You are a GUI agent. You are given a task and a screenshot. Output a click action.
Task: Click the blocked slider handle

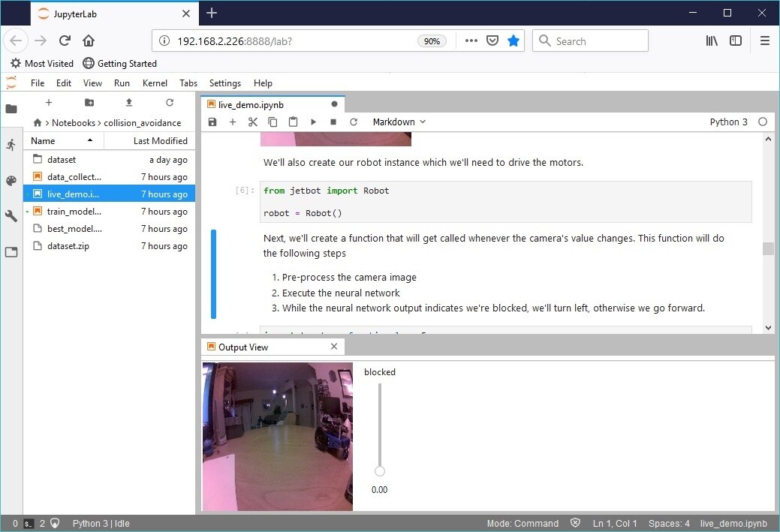coord(380,471)
